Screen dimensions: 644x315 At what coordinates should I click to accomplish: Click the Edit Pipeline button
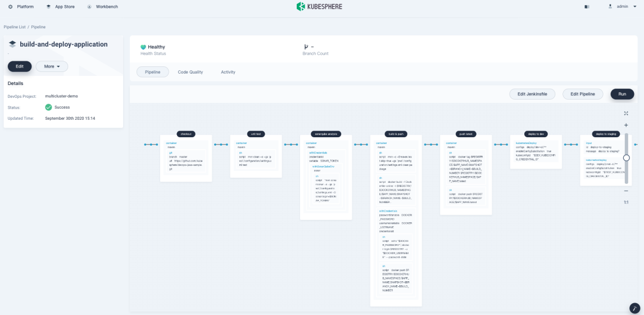(583, 94)
